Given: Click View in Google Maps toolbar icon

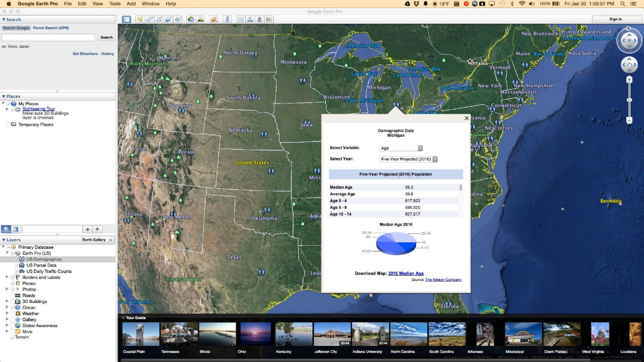Looking at the screenshot, I should (269, 19).
